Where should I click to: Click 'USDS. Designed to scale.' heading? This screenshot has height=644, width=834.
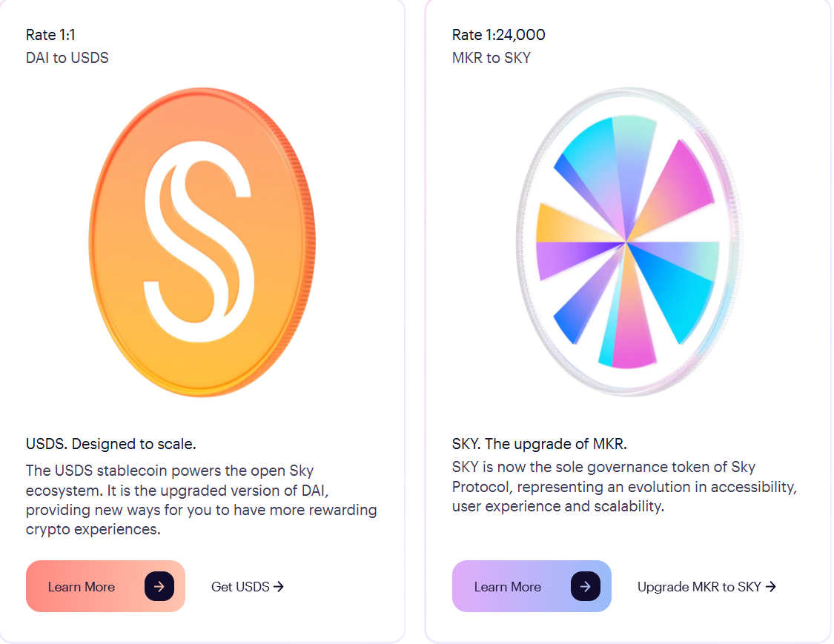(110, 445)
